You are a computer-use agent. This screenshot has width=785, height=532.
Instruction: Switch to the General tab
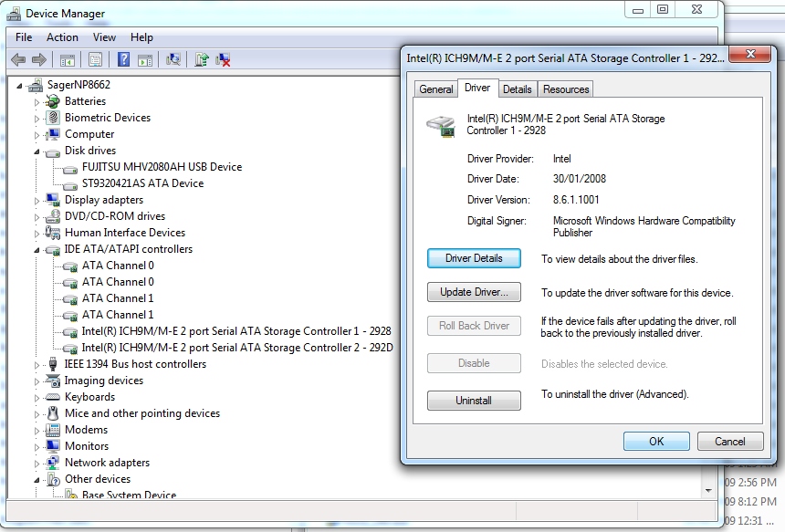click(436, 89)
